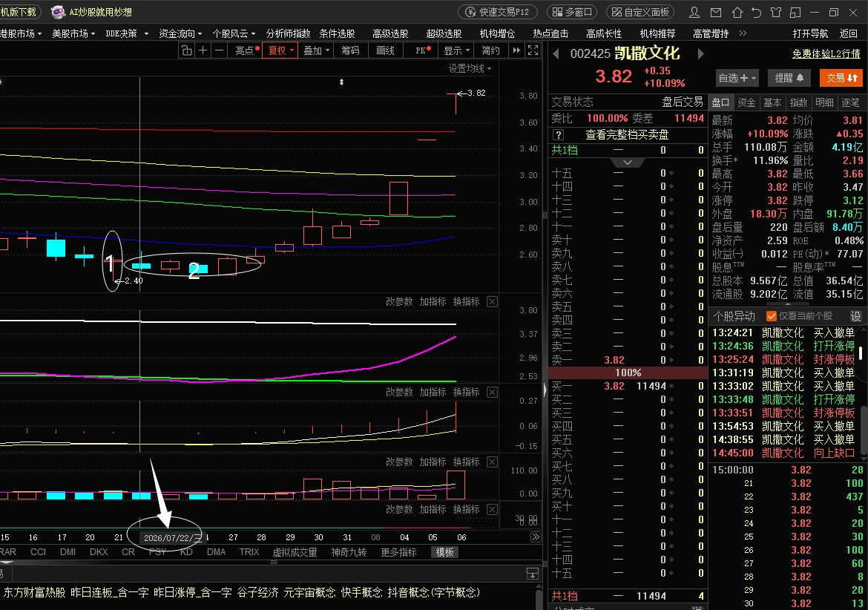Toggle 虚拟成交量 indicator
This screenshot has height=610, width=868.
click(x=295, y=552)
